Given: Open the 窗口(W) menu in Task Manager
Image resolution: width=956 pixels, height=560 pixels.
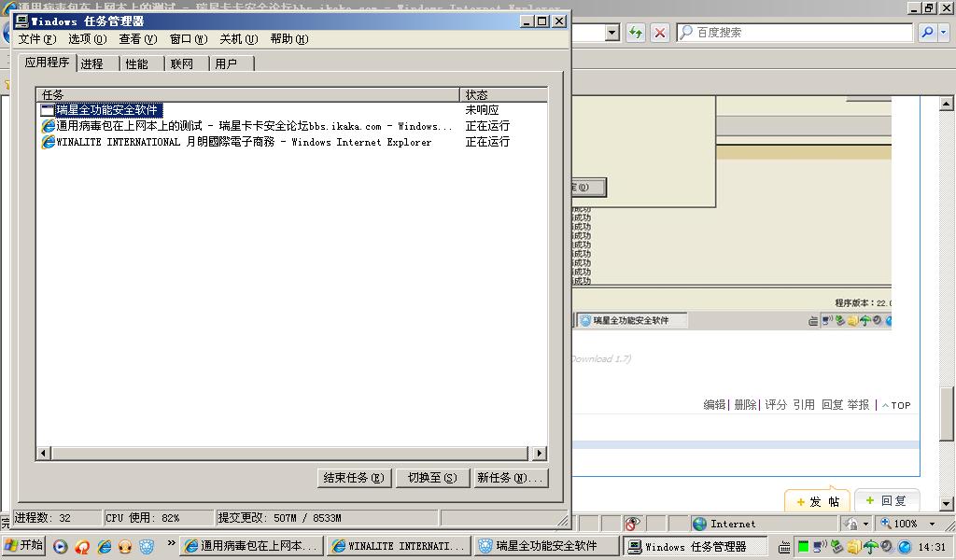Looking at the screenshot, I should [x=189, y=39].
